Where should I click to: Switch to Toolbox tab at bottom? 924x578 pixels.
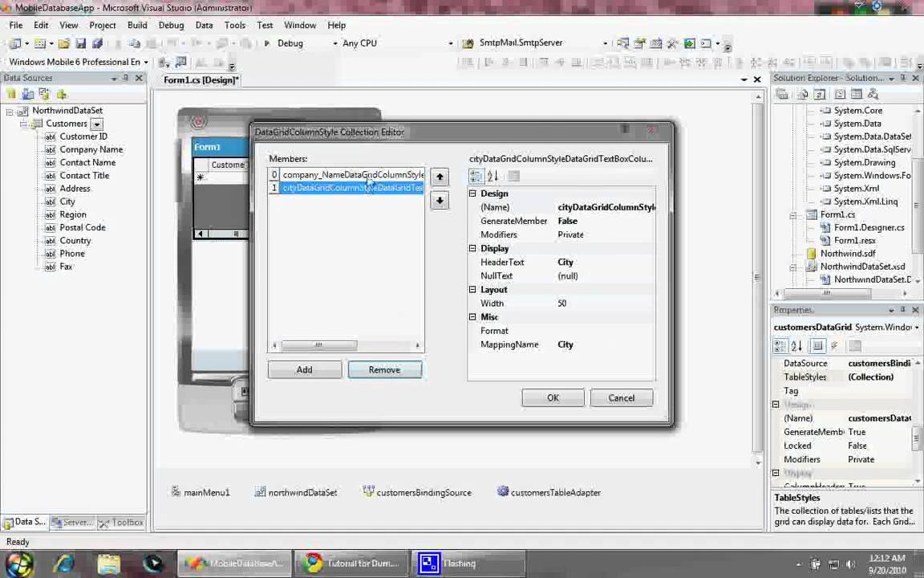click(x=123, y=523)
